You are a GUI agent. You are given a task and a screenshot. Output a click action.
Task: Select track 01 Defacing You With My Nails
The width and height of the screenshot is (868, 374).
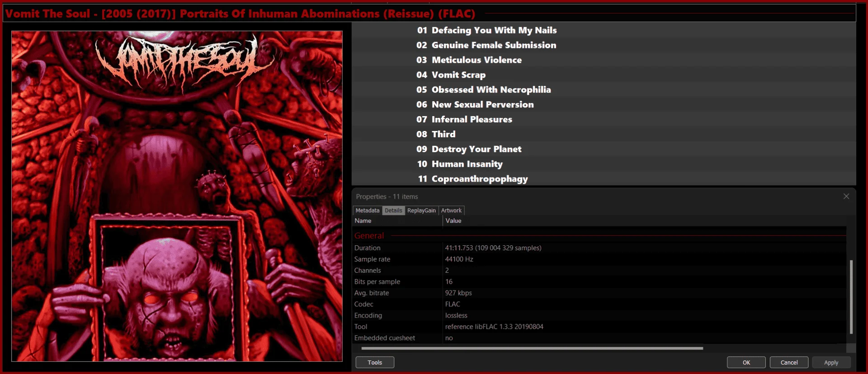tap(604, 30)
